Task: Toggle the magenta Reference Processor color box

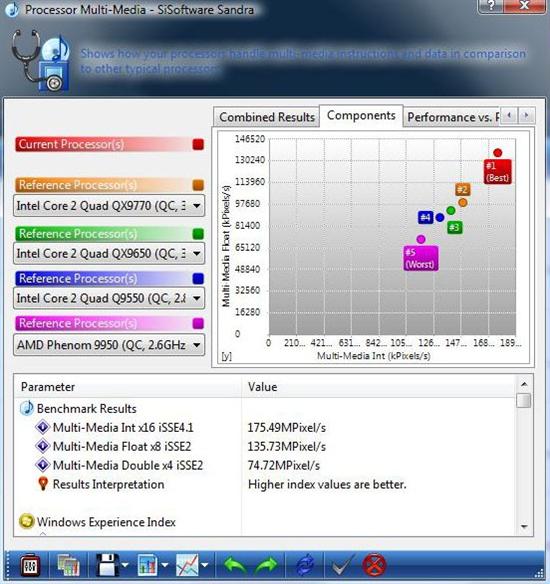Action: tap(198, 323)
